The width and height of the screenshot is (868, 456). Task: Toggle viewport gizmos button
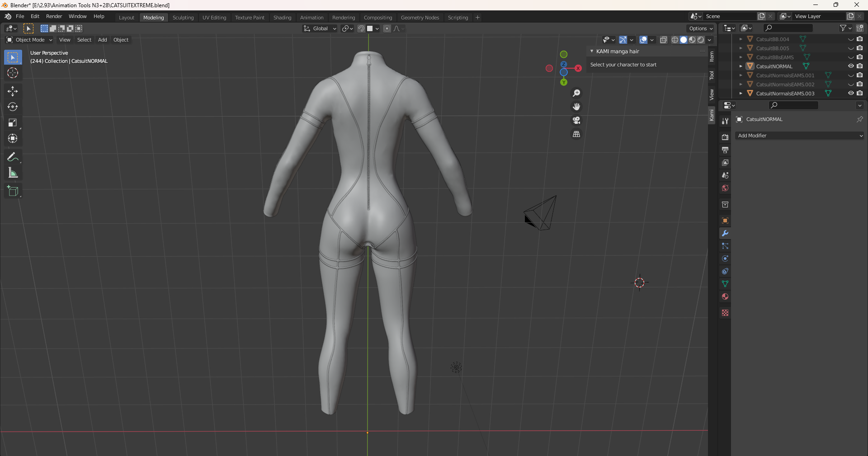click(623, 40)
